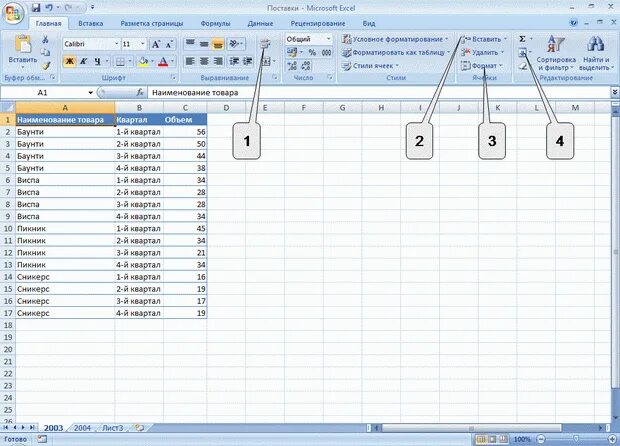Screen dimensions: 620x446
Task: Click the Clear eraser icon
Action: click(x=523, y=66)
